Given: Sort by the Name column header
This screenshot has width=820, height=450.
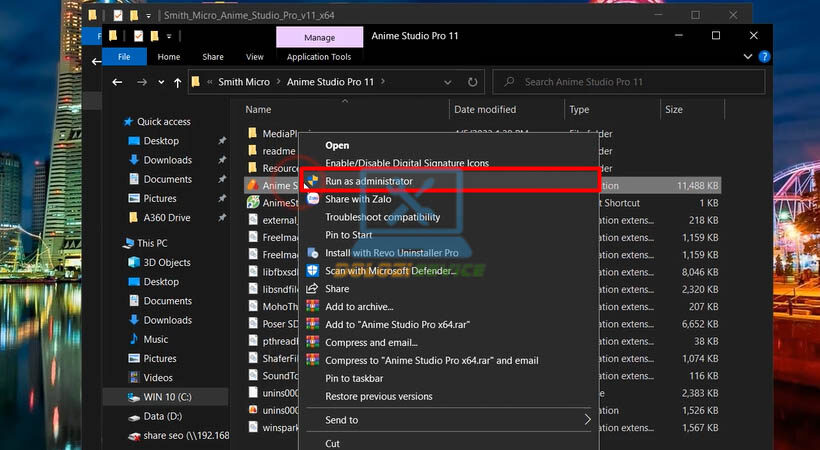Looking at the screenshot, I should [258, 109].
